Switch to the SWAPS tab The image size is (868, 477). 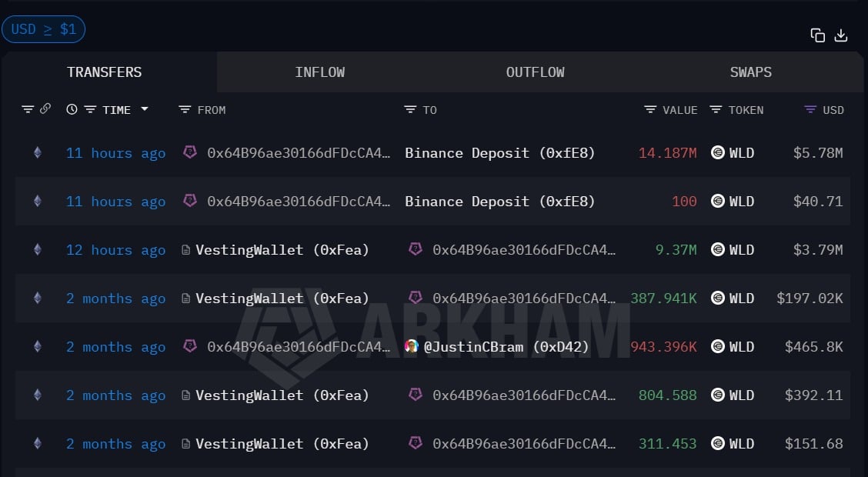[x=750, y=72]
